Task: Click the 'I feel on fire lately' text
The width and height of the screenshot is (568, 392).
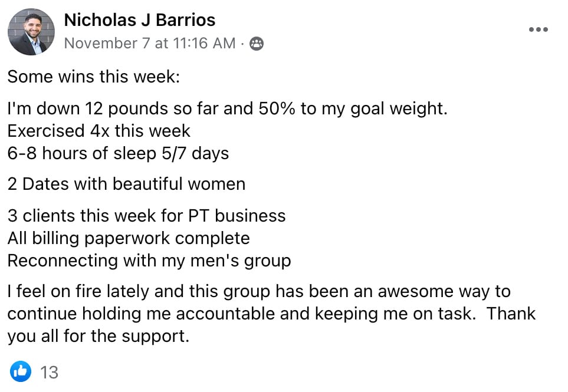Action: click(x=77, y=291)
